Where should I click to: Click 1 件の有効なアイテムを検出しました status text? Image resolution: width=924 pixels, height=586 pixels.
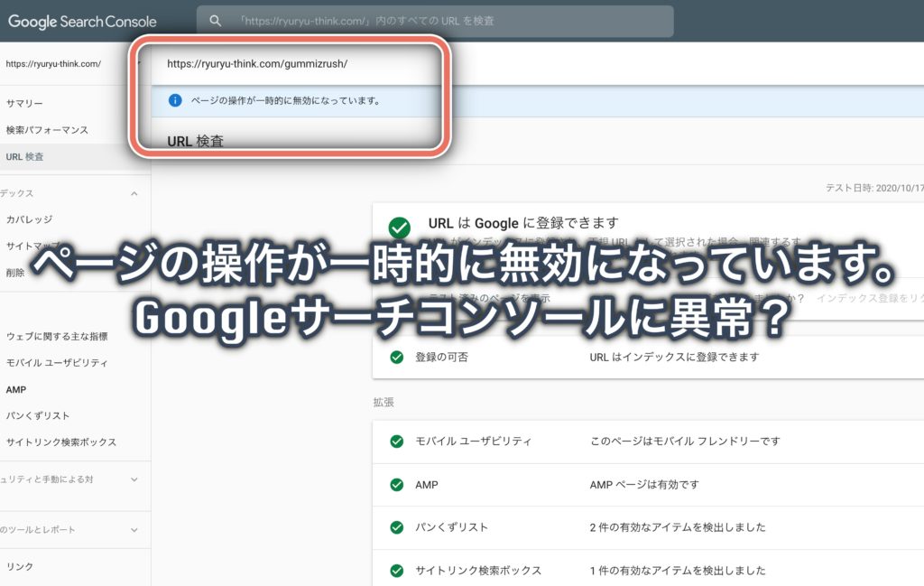pyautogui.click(x=678, y=571)
